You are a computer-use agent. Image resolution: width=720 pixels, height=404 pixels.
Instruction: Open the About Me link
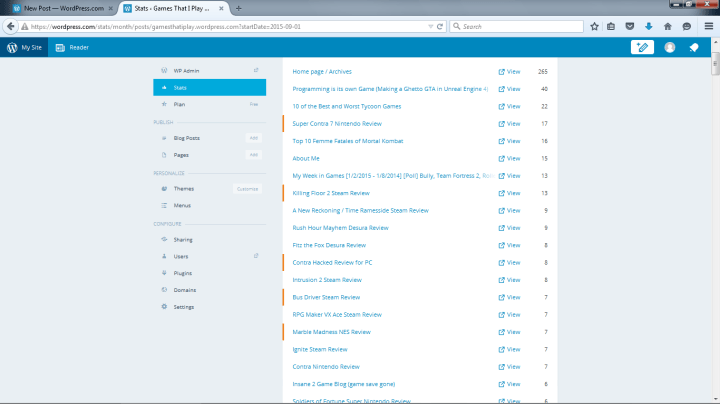click(306, 158)
